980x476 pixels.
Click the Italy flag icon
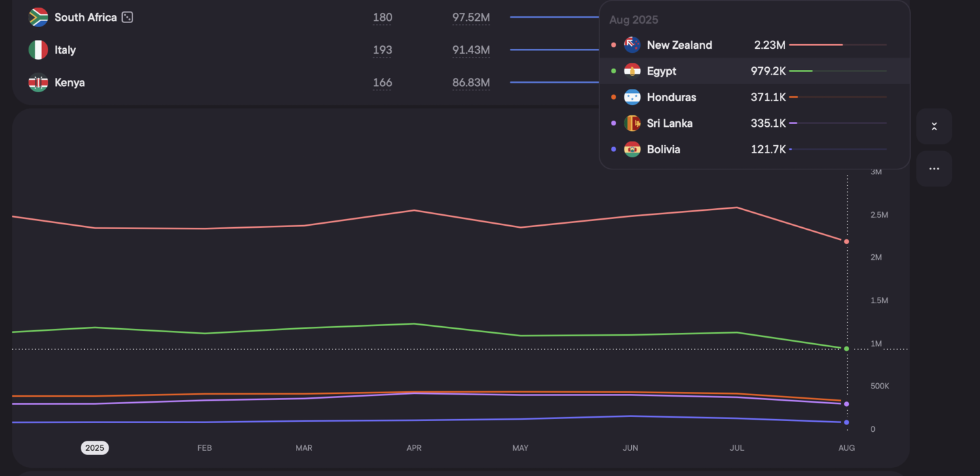pyautogui.click(x=38, y=50)
